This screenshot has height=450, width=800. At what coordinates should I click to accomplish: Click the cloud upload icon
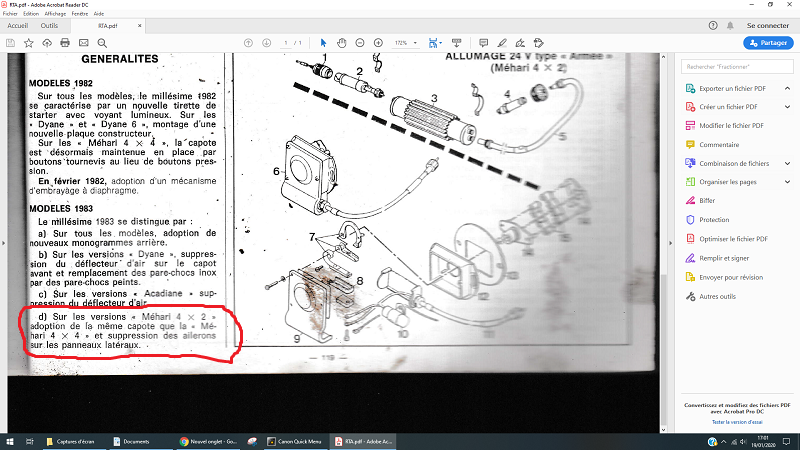47,43
